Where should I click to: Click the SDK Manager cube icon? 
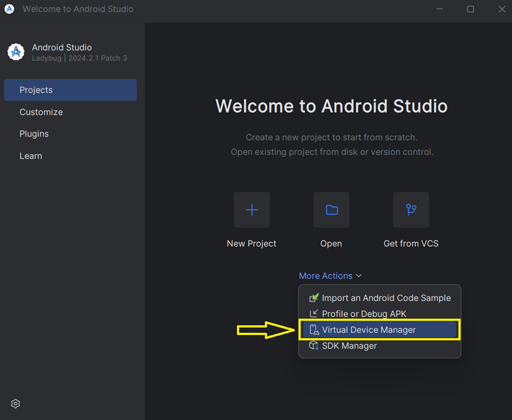pyautogui.click(x=313, y=345)
